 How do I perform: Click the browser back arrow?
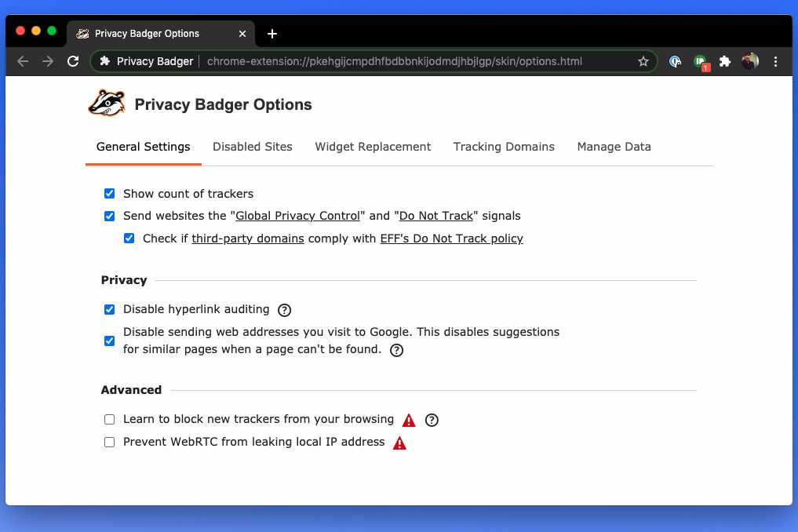[23, 62]
